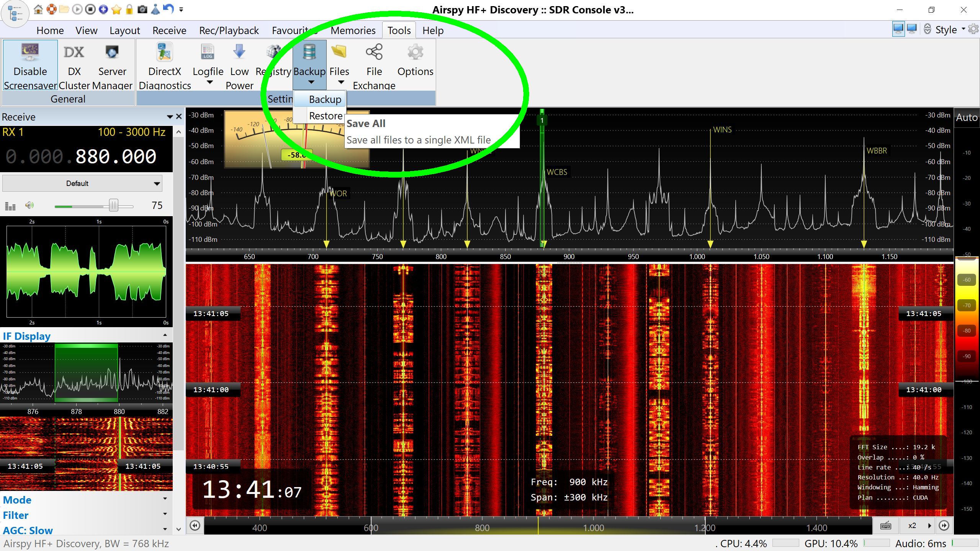Image resolution: width=980 pixels, height=551 pixels.
Task: Collapse the IF Display section
Action: (165, 335)
